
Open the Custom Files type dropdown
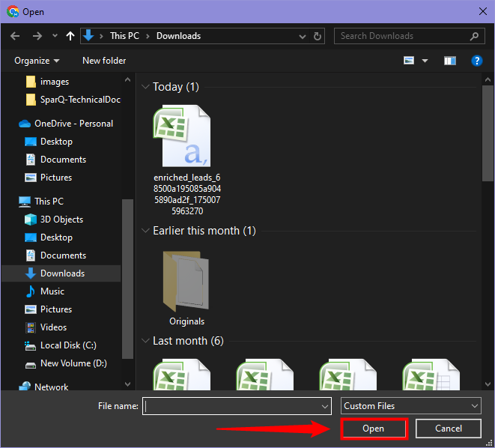coord(410,405)
